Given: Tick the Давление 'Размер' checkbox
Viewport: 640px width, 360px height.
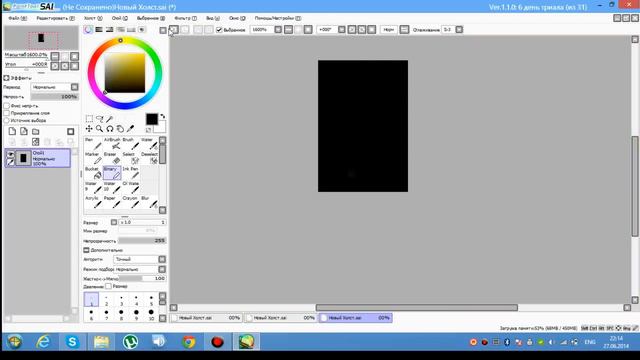Looking at the screenshot, I should click(108, 287).
